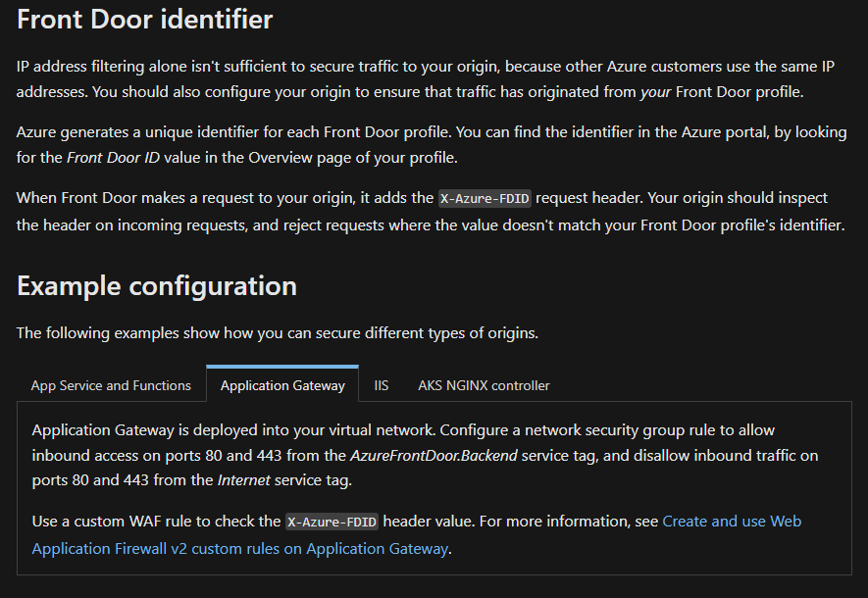The width and height of the screenshot is (868, 598).
Task: Select the Application Gateway tab
Action: point(282,385)
